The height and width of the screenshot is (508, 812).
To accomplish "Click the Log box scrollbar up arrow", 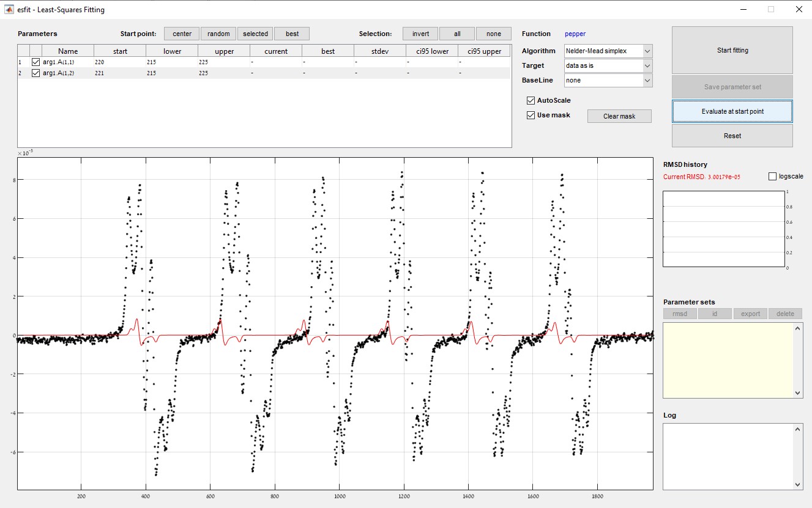I will [x=797, y=429].
